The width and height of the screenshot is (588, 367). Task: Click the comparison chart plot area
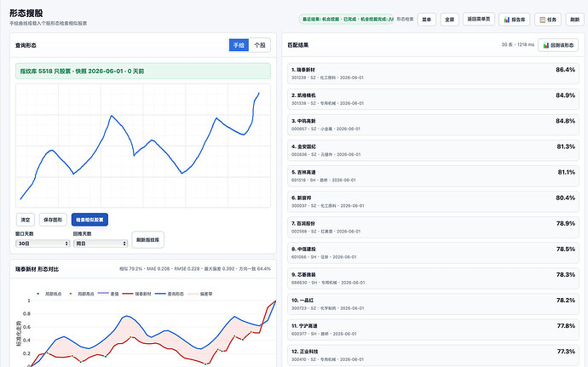[153, 333]
